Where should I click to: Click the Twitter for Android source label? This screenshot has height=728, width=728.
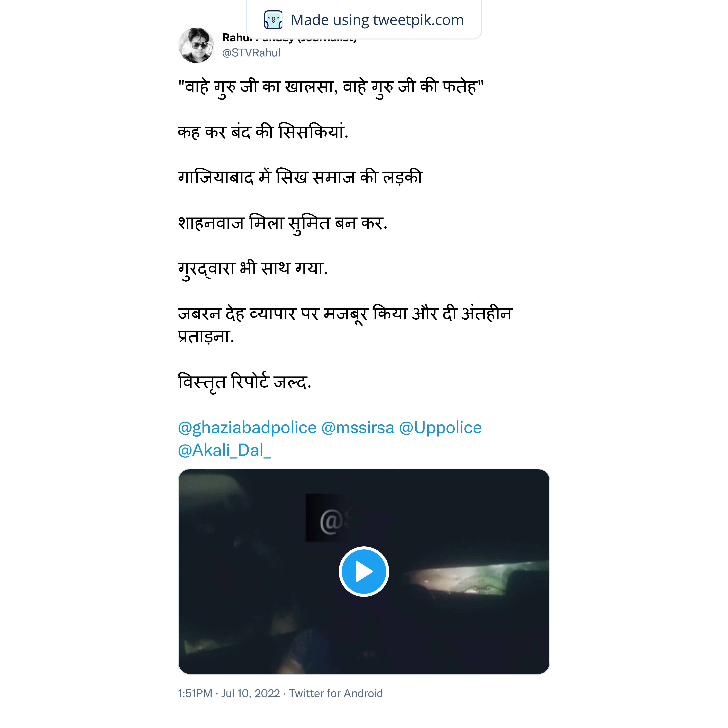(336, 693)
